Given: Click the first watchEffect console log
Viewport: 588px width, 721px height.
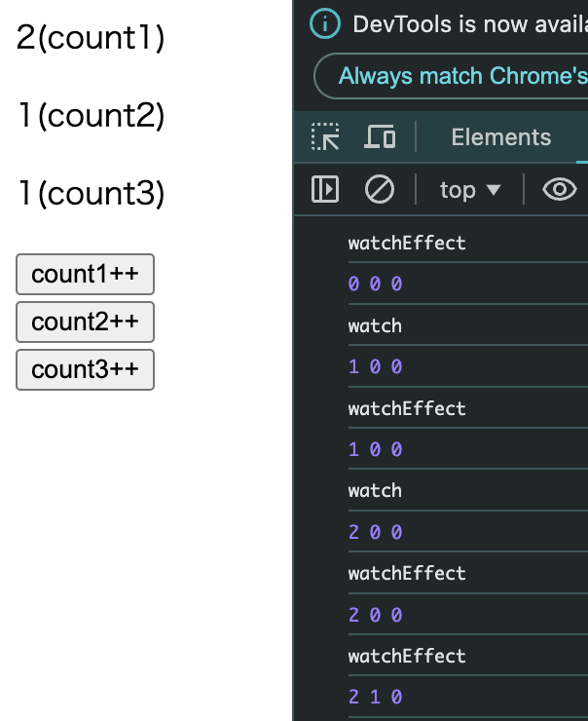Looking at the screenshot, I should coord(407,243).
